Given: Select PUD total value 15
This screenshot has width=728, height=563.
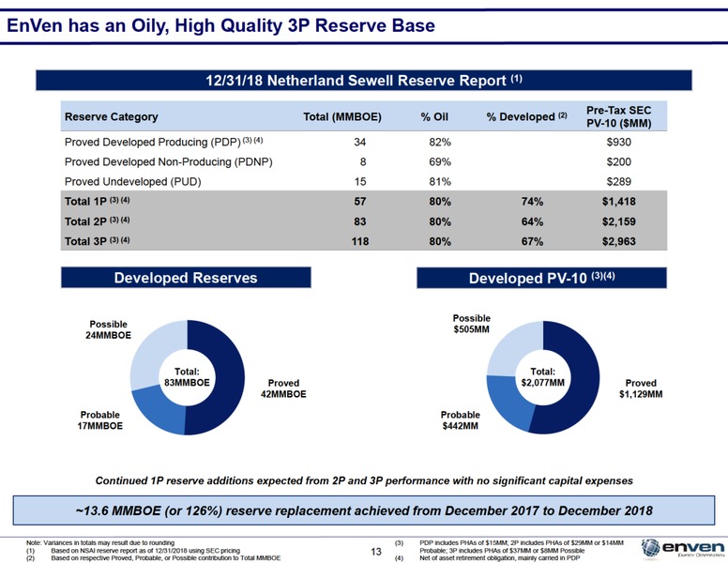Looking at the screenshot, I should pyautogui.click(x=360, y=182).
